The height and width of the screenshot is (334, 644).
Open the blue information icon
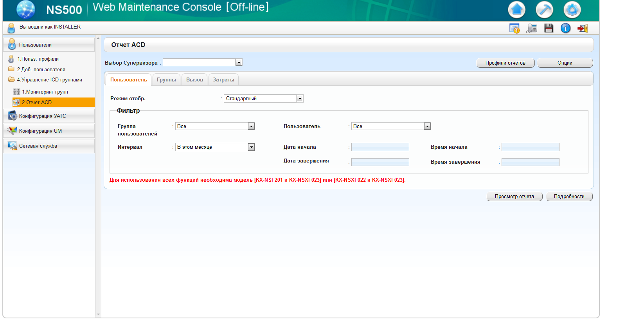[565, 28]
